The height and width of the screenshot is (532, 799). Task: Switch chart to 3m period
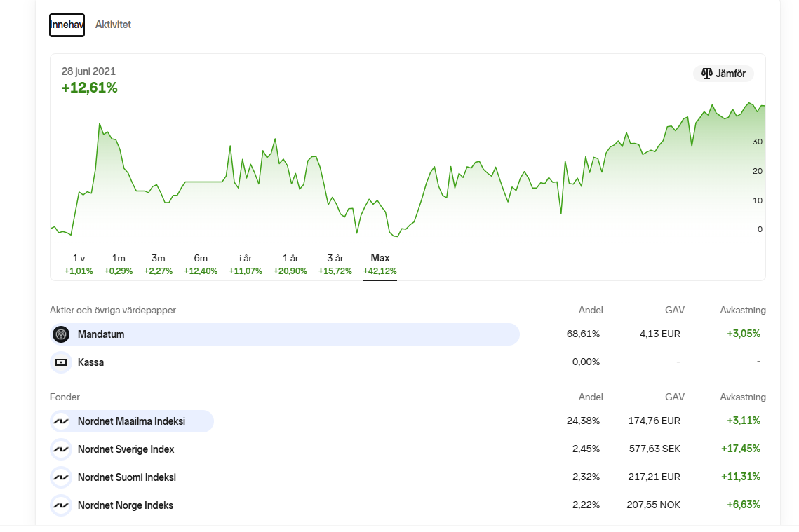159,264
